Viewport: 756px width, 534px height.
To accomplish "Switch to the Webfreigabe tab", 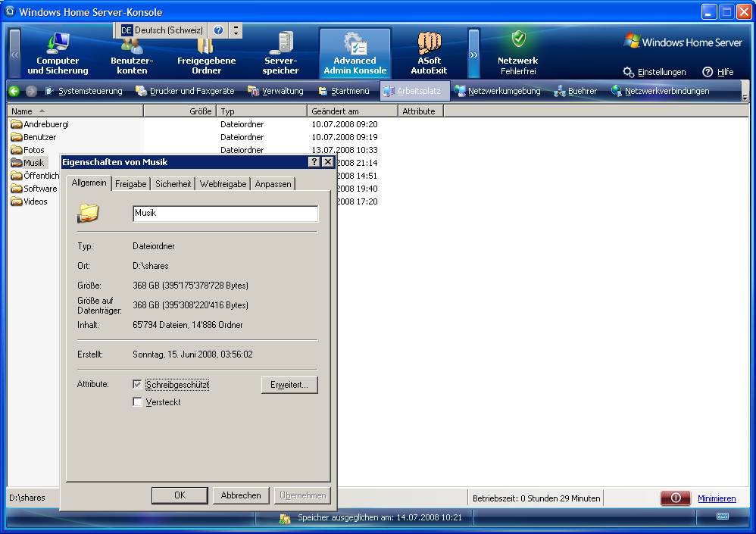I will 223,184.
